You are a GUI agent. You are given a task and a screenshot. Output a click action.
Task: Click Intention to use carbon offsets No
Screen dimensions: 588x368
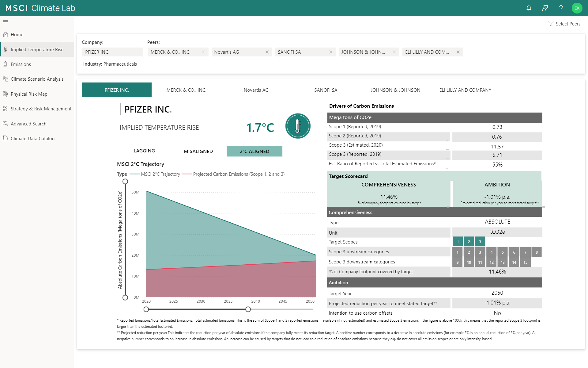point(497,313)
